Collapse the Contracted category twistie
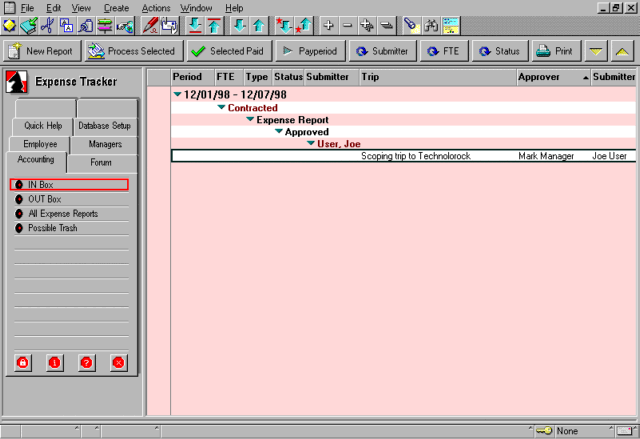This screenshot has height=439, width=640. pos(222,107)
